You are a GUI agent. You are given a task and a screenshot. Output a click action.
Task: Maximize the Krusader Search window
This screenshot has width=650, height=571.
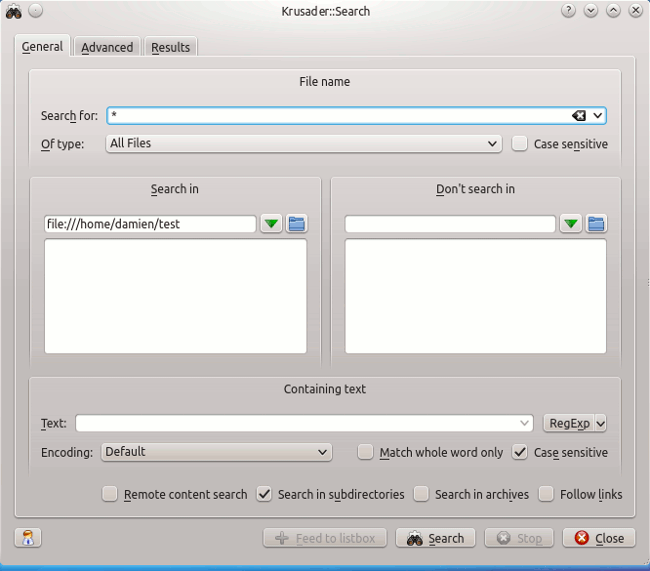613,10
